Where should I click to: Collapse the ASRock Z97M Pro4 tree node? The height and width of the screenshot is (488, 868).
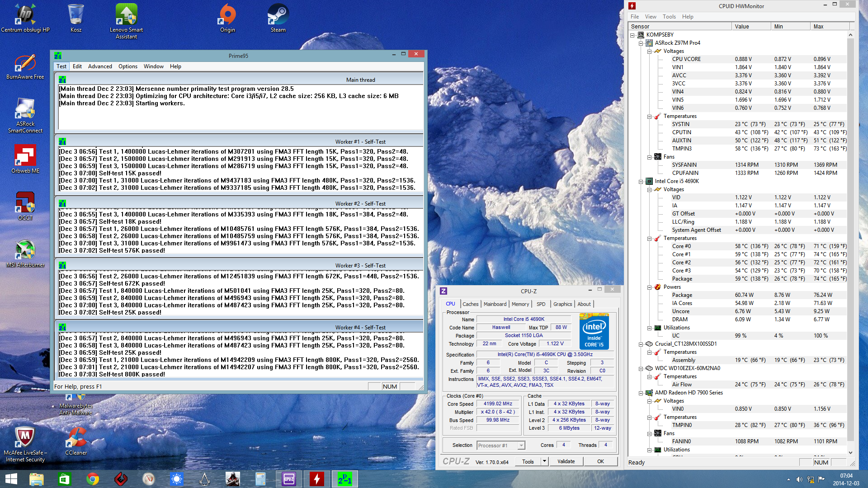[641, 43]
